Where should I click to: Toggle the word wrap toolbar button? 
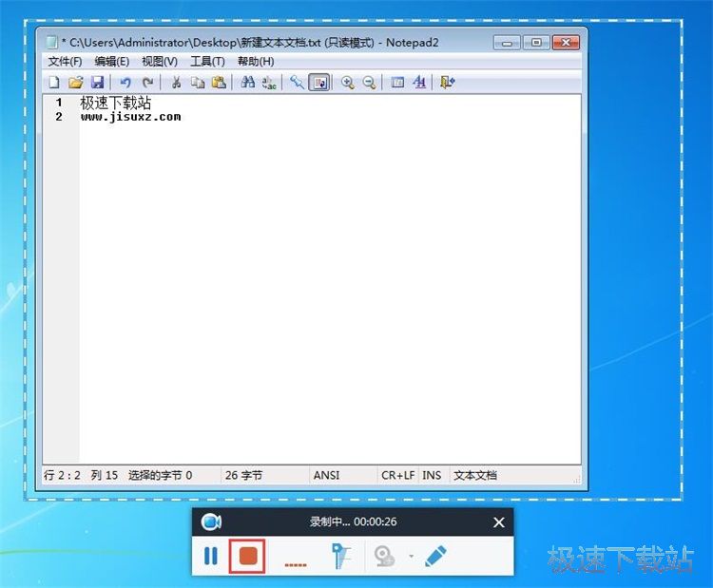[x=319, y=83]
